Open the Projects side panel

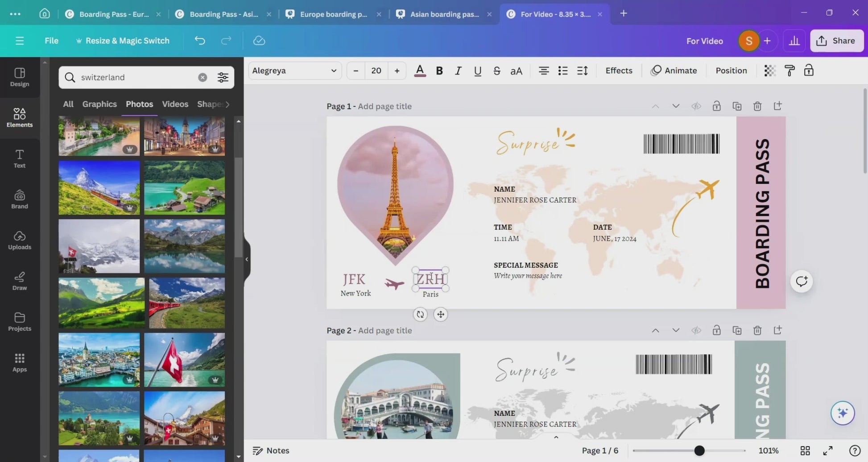click(20, 322)
